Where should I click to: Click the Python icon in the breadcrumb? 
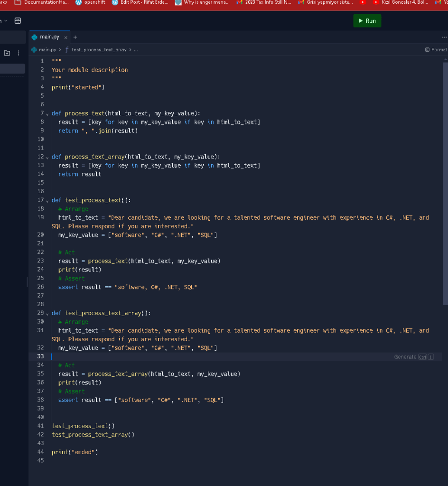point(34,49)
